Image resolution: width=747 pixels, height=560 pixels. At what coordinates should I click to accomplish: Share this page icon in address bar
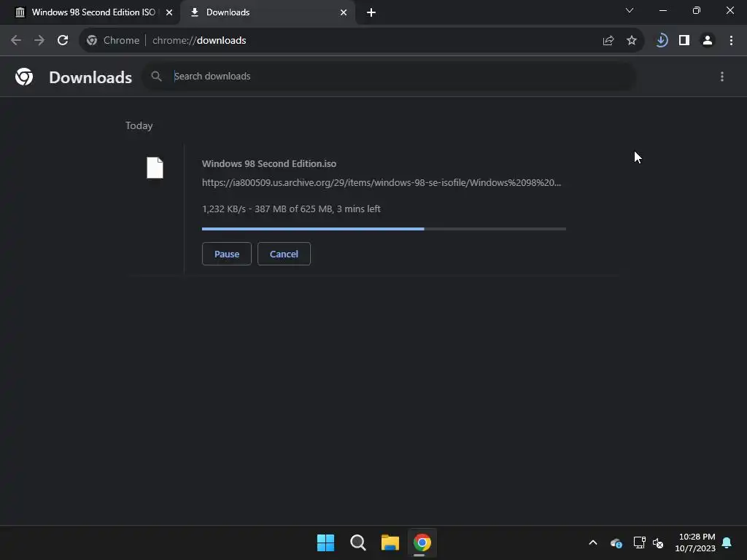(x=608, y=41)
